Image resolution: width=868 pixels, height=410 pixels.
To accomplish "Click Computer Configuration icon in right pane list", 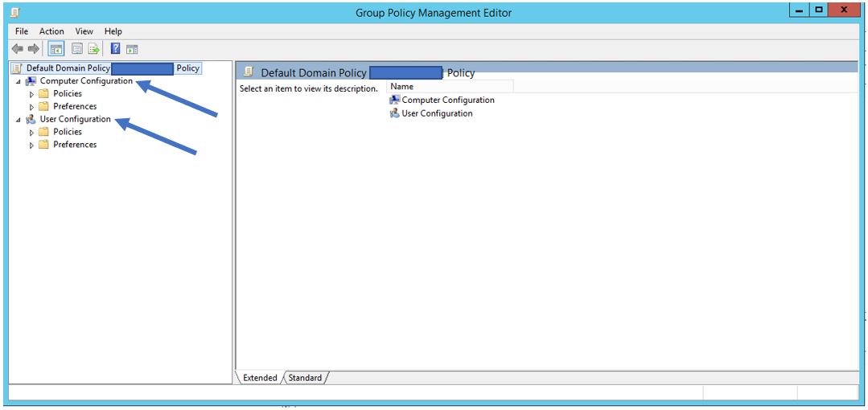I will [395, 100].
